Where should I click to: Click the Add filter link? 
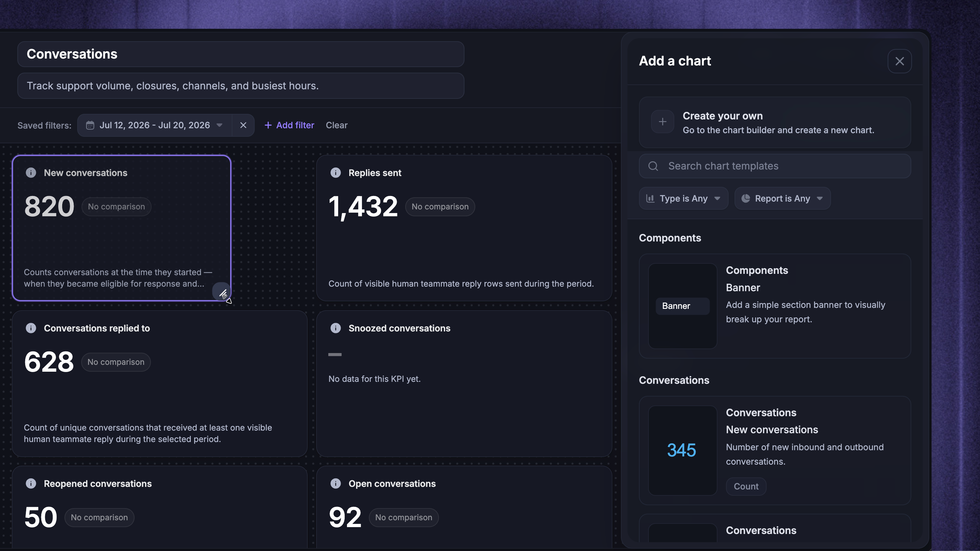(289, 125)
